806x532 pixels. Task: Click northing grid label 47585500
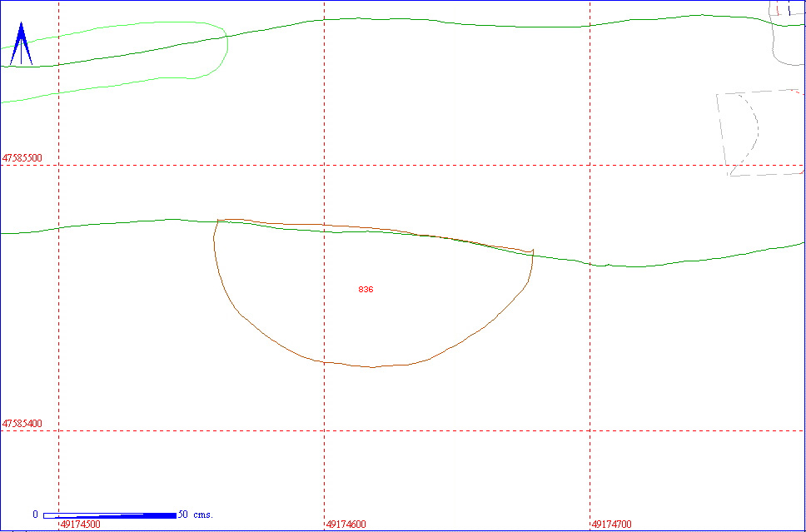point(22,158)
